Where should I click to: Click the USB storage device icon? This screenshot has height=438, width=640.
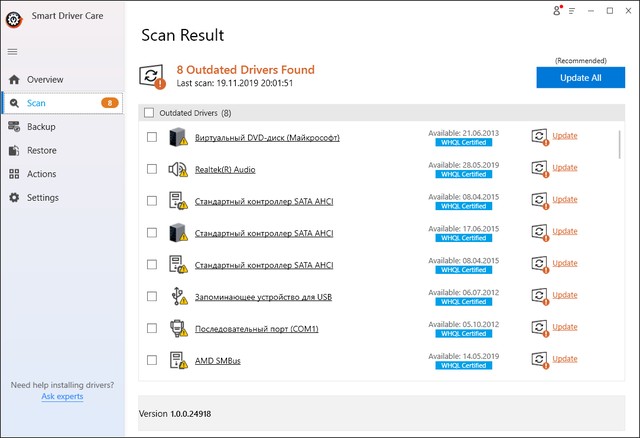pyautogui.click(x=178, y=296)
